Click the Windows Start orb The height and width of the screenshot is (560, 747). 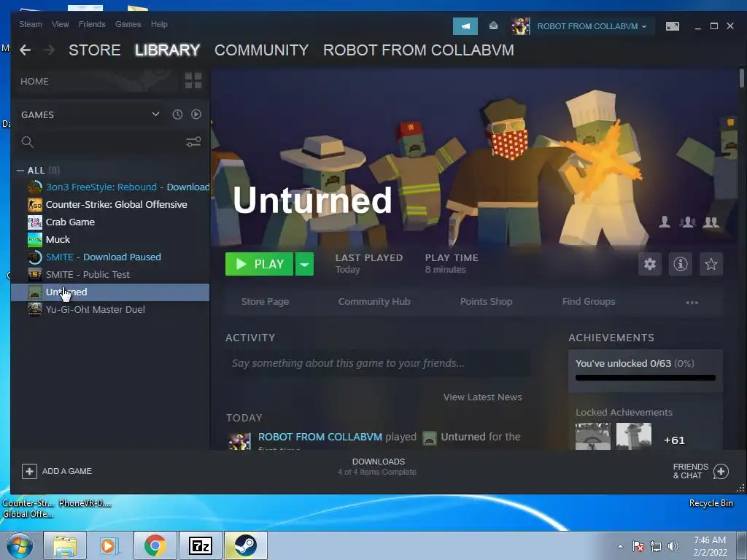[20, 545]
